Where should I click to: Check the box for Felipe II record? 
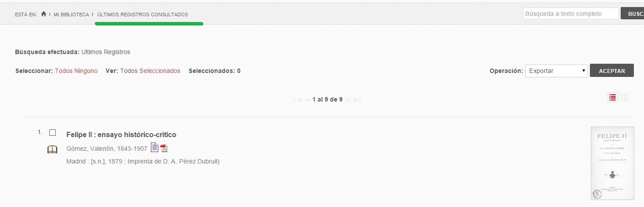point(53,133)
